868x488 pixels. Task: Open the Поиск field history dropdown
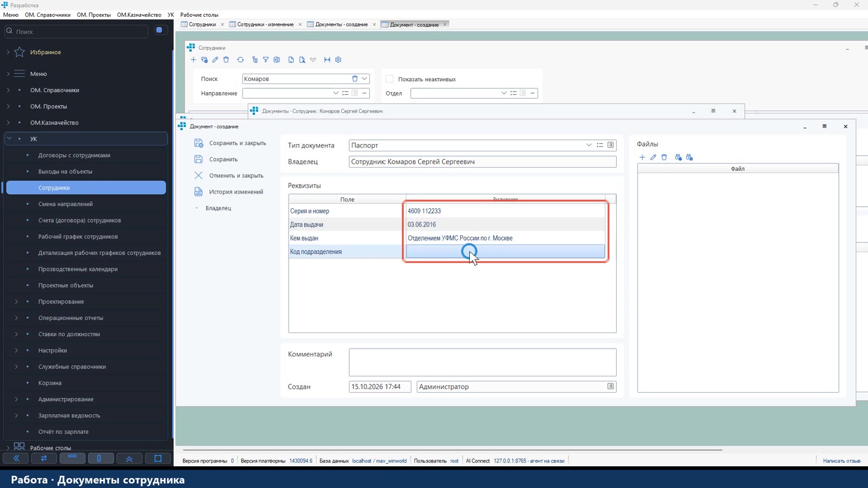point(365,79)
